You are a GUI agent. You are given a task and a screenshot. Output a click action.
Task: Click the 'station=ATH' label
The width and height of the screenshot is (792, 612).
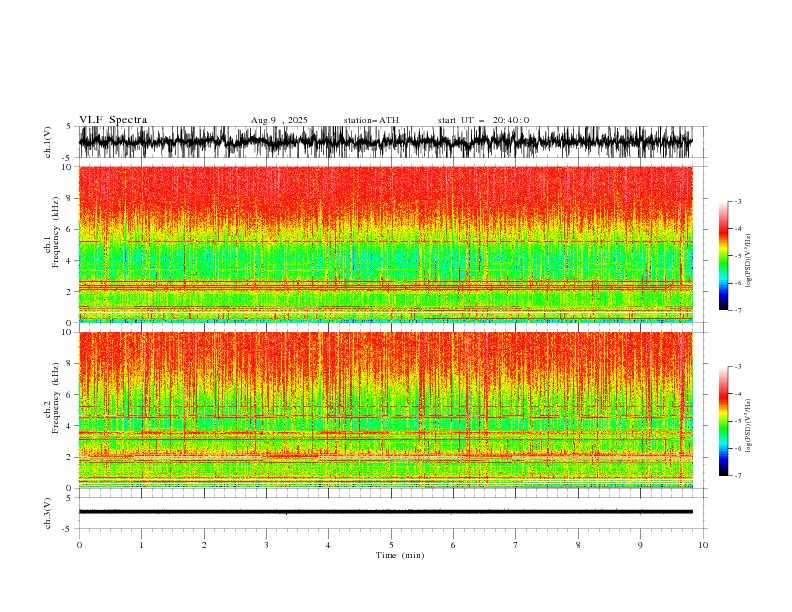pos(371,120)
